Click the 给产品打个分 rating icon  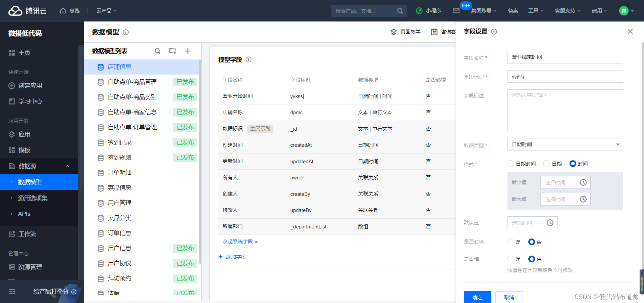pos(74,292)
